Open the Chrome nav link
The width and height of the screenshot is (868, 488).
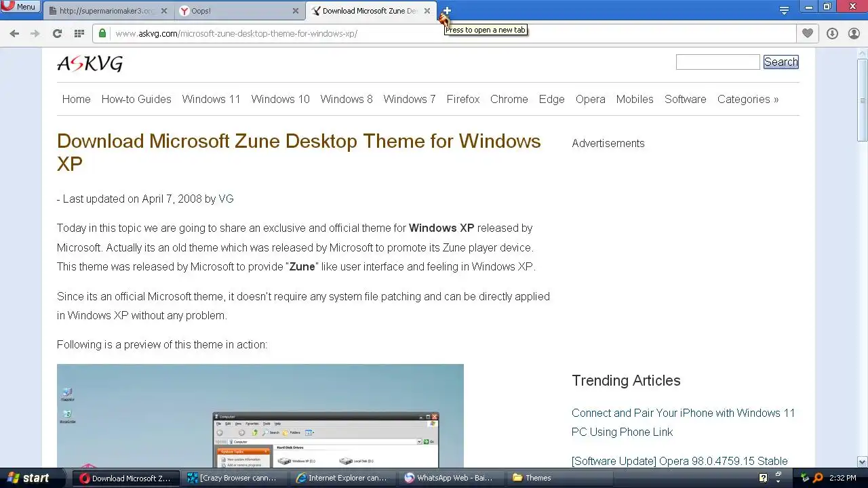click(x=509, y=99)
